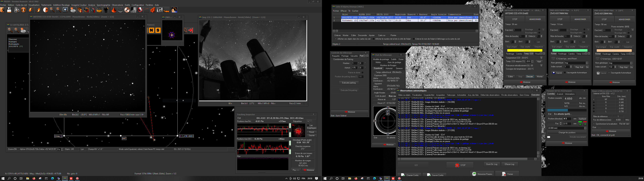The width and height of the screenshot is (644, 181).
Task: Click the horizontal log scrollbar
Action: pos(464,159)
